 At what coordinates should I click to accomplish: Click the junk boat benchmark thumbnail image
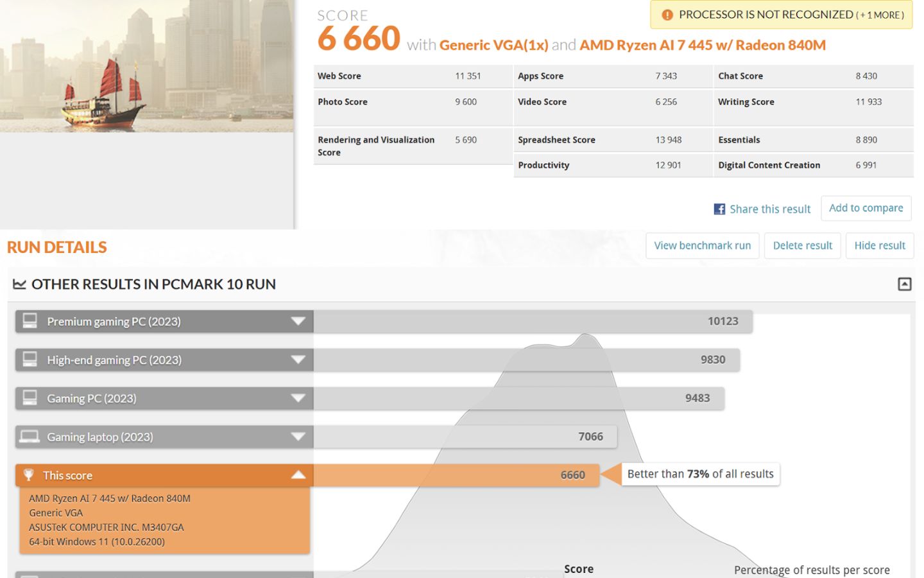146,66
